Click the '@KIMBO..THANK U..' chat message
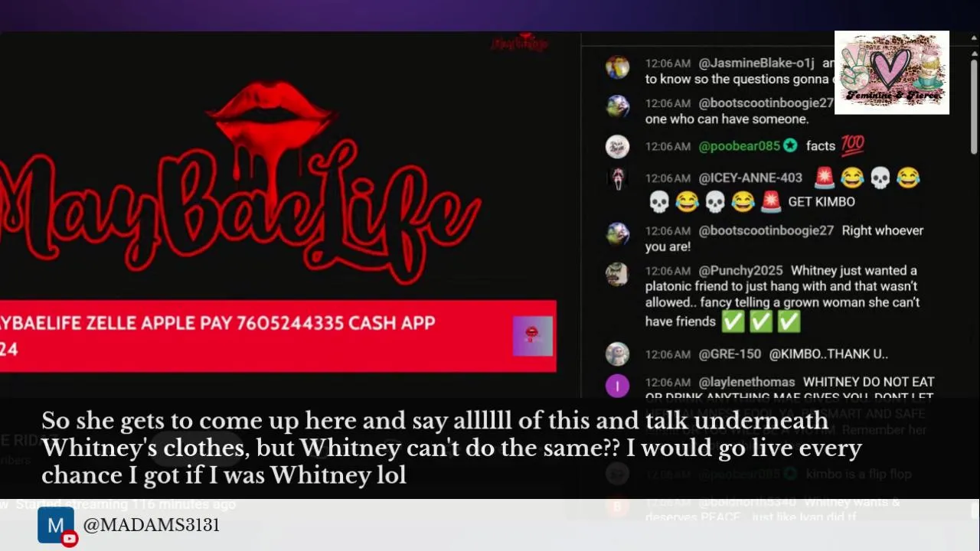 pos(828,354)
